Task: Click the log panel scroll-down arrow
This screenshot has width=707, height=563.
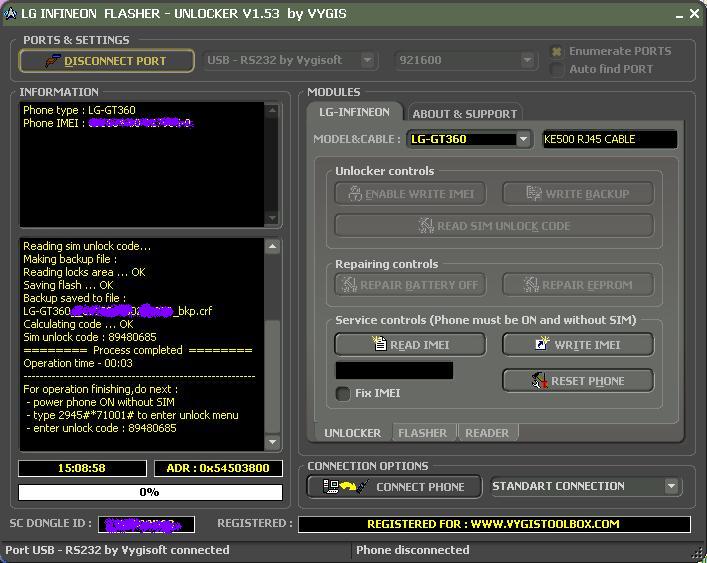Action: point(272,442)
